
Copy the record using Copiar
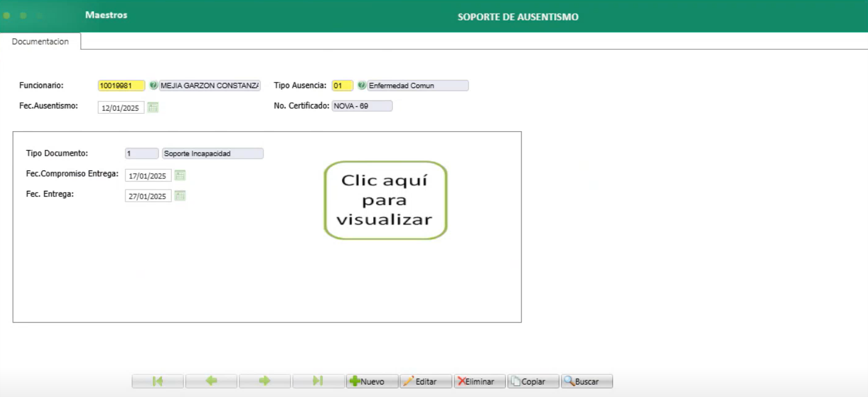(x=532, y=381)
